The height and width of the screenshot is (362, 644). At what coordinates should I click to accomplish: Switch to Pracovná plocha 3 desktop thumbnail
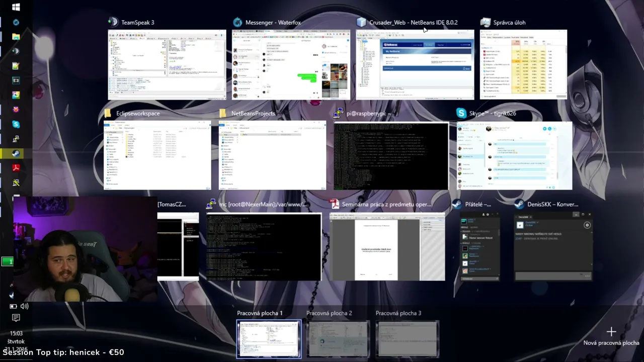click(408, 339)
